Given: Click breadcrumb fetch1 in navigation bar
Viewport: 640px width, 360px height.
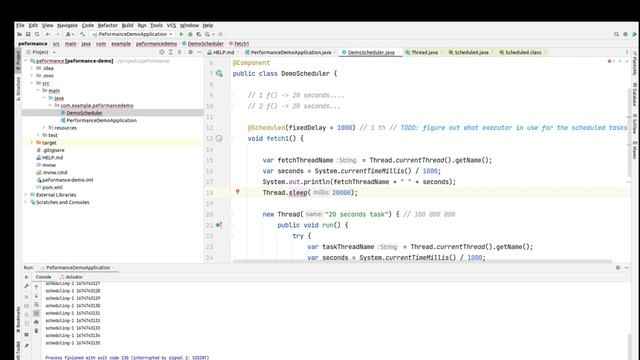Looking at the screenshot, I should (239, 43).
